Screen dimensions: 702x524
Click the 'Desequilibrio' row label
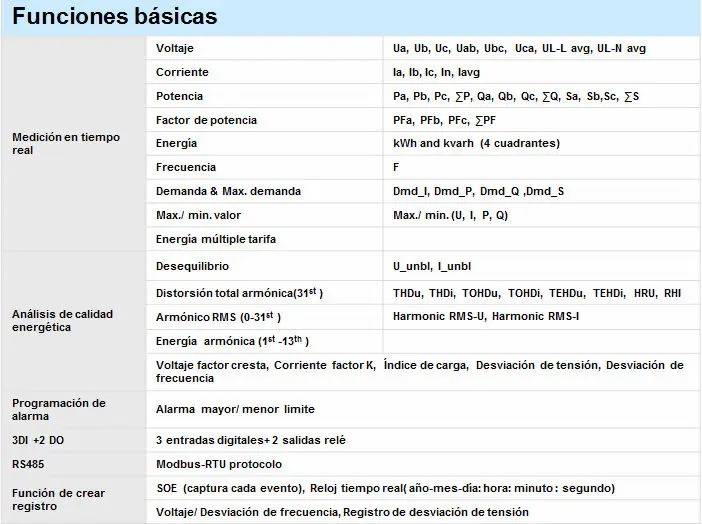192,266
